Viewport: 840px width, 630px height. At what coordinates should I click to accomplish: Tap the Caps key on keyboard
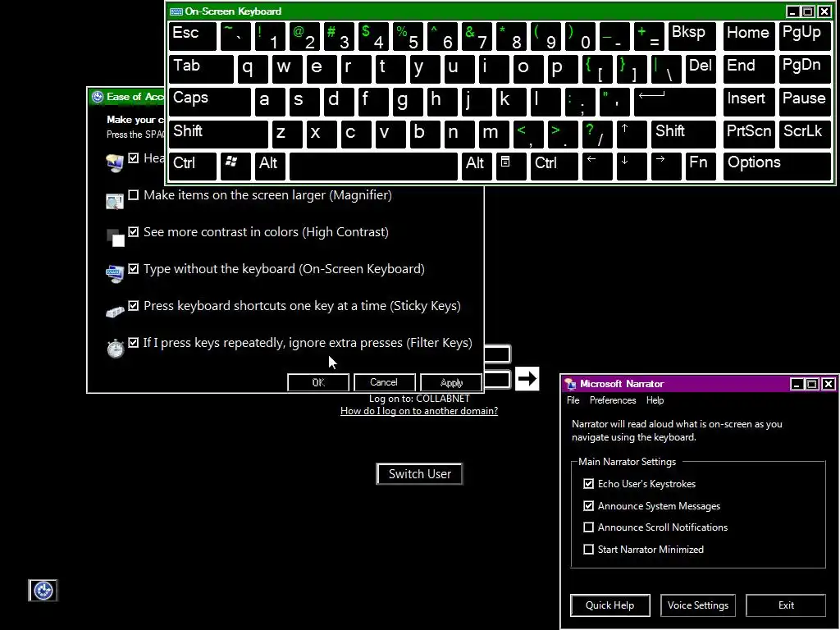pyautogui.click(x=210, y=102)
